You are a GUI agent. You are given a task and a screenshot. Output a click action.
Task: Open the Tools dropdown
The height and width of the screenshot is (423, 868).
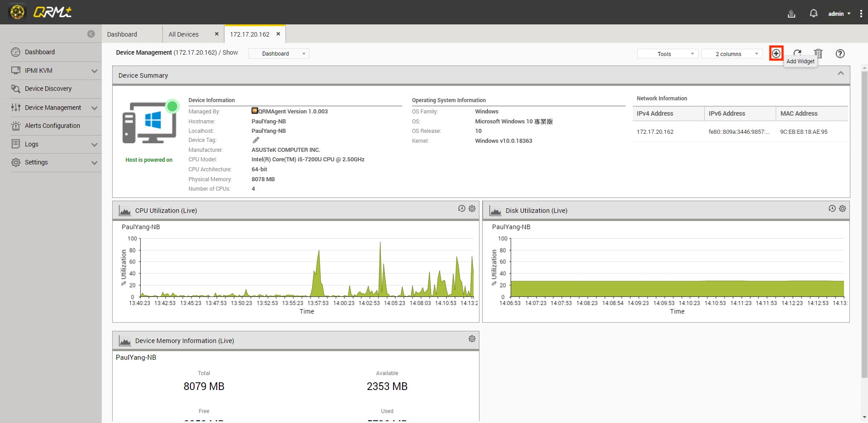pos(668,54)
